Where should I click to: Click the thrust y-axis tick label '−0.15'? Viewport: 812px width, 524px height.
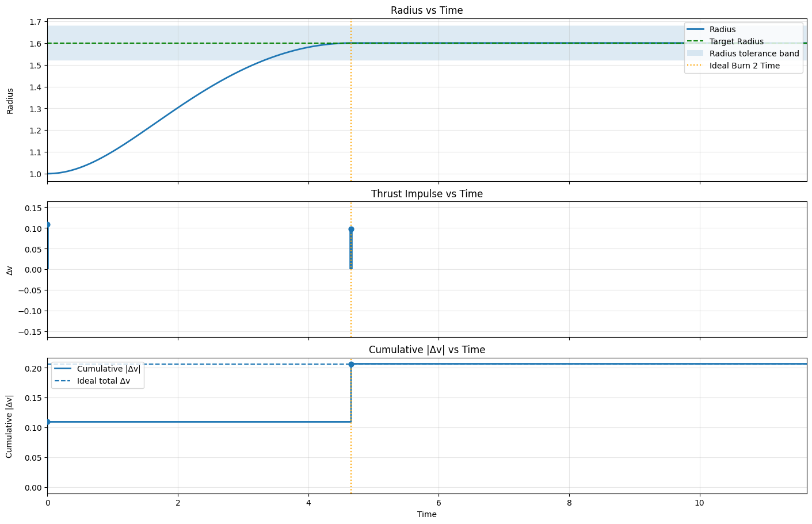28,331
